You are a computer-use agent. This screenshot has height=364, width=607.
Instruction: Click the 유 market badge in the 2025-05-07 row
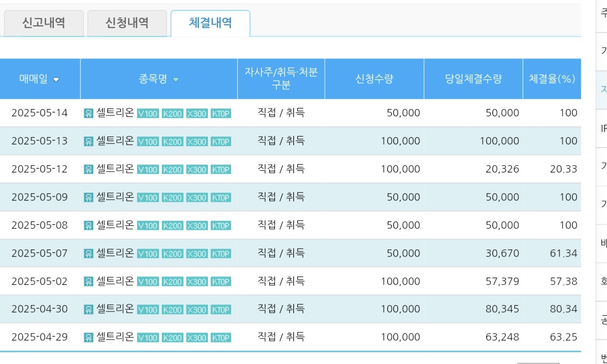(88, 254)
